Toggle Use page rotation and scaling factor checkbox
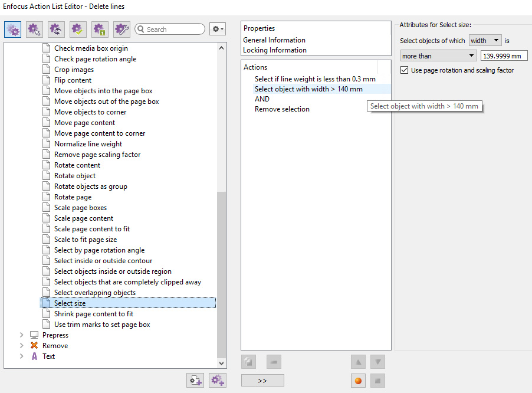This screenshot has width=532, height=393. click(x=404, y=70)
